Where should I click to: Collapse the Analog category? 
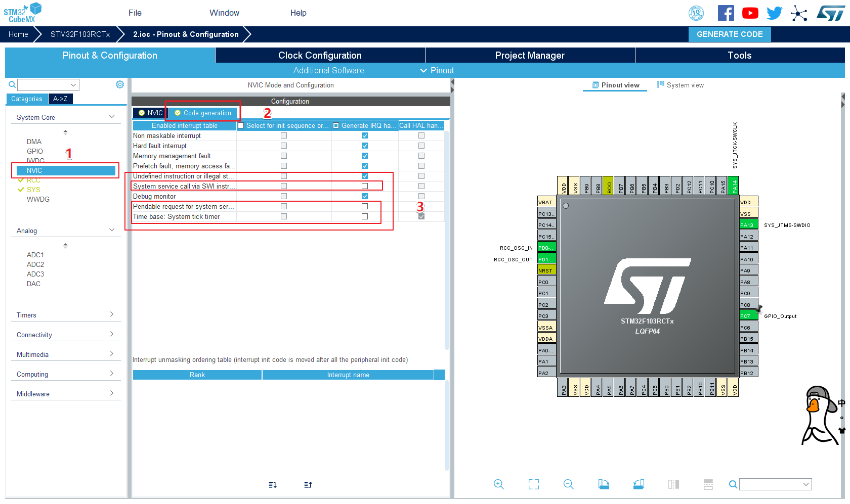click(112, 230)
